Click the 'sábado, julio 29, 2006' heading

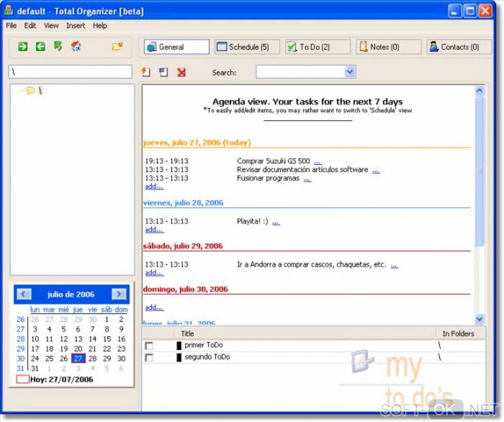click(x=183, y=246)
